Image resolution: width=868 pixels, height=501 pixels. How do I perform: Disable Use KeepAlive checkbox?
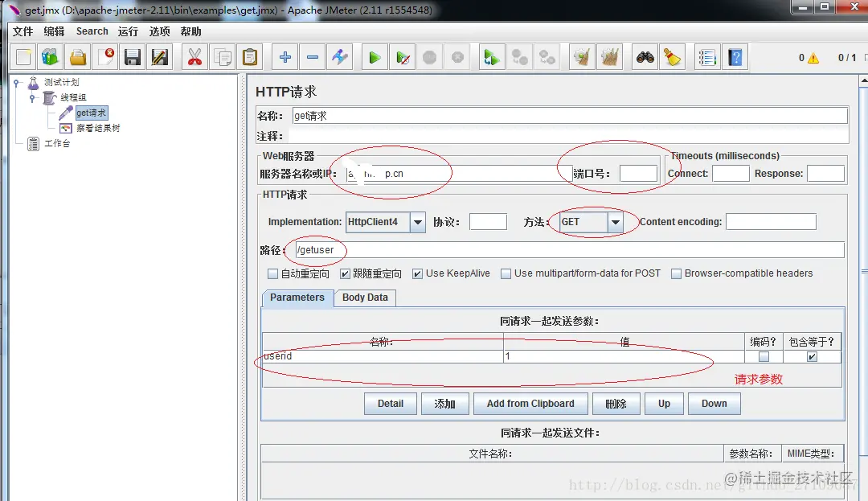[418, 273]
